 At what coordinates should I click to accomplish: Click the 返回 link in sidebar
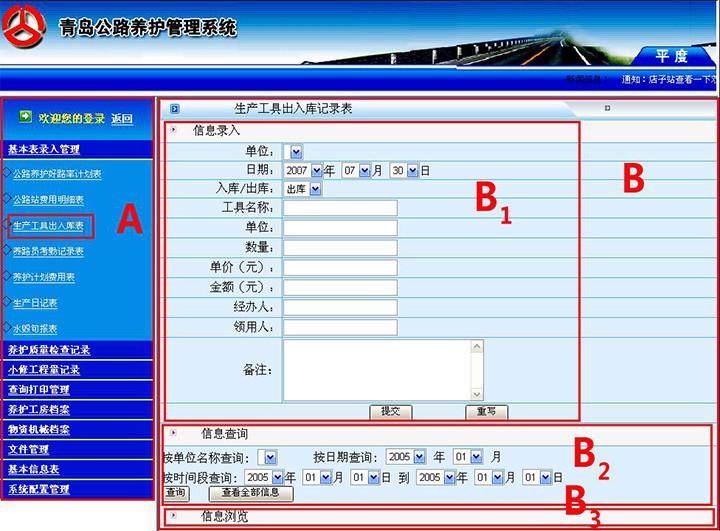(122, 119)
